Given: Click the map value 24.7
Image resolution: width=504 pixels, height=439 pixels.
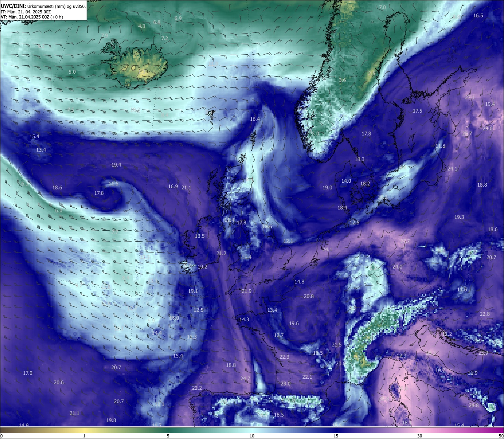Looking at the screenshot, I should [245, 378].
